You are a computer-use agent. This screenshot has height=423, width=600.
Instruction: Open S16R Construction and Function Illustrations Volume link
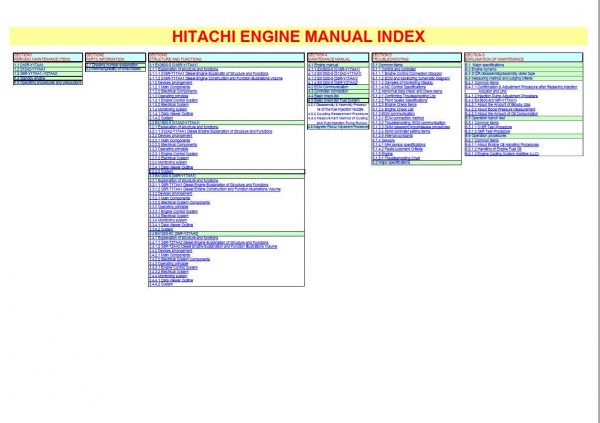click(x=215, y=78)
